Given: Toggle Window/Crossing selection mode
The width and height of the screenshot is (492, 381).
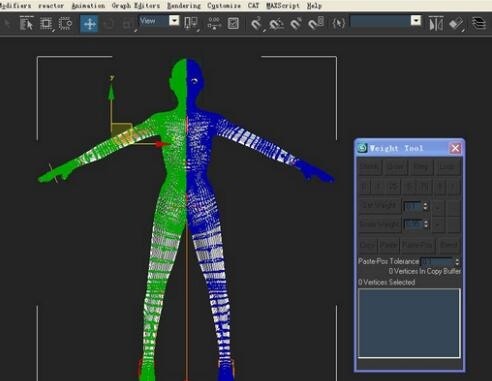Looking at the screenshot, I should click(x=65, y=24).
